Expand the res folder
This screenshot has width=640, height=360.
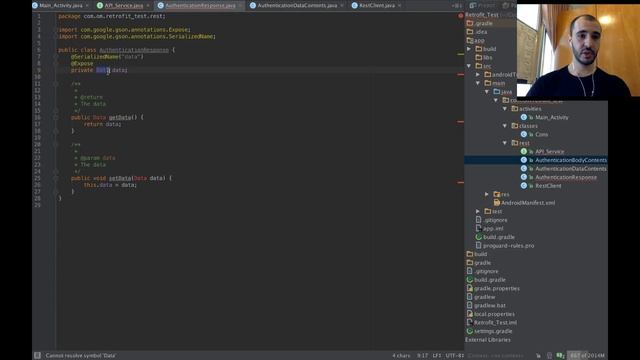tap(487, 194)
